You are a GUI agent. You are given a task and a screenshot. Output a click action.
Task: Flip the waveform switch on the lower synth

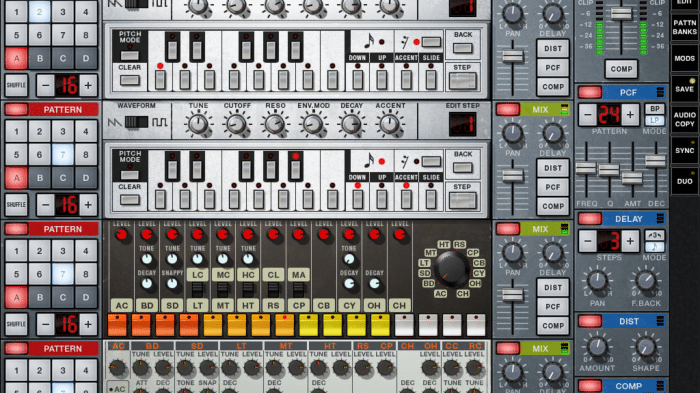pyautogui.click(x=136, y=121)
